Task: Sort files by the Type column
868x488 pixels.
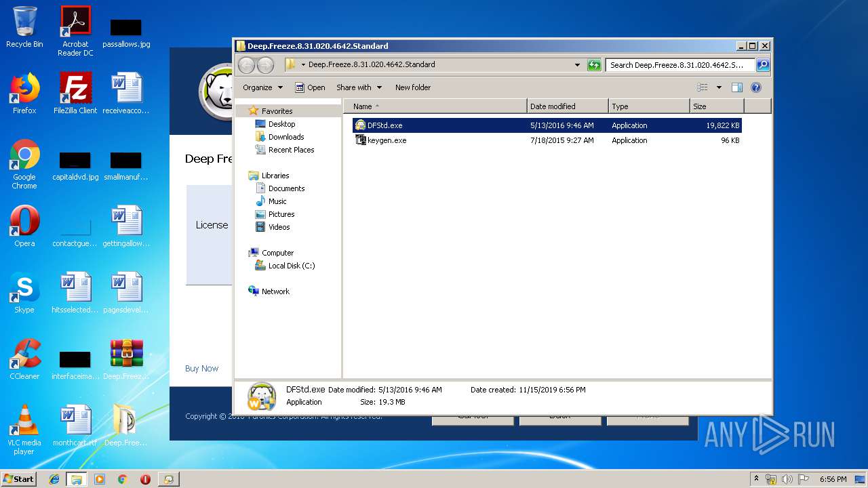Action: pos(649,106)
